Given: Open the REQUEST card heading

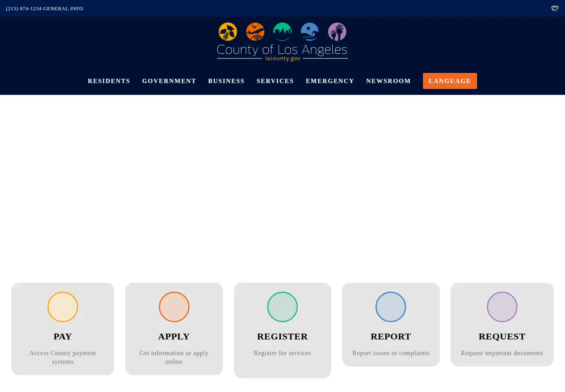Looking at the screenshot, I should (x=502, y=337).
